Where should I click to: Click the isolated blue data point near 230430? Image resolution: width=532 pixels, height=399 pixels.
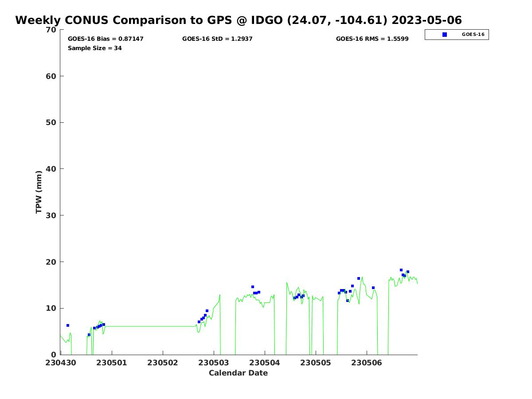point(68,325)
